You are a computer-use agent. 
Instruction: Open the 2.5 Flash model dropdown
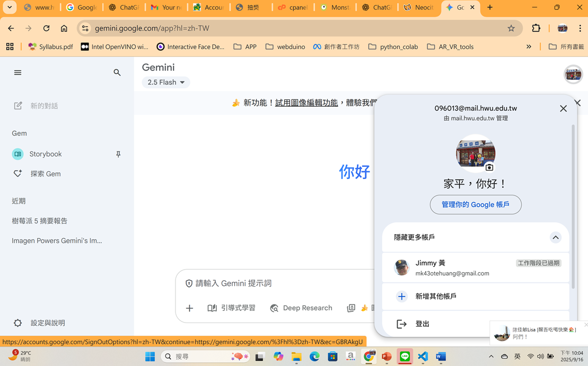[166, 83]
